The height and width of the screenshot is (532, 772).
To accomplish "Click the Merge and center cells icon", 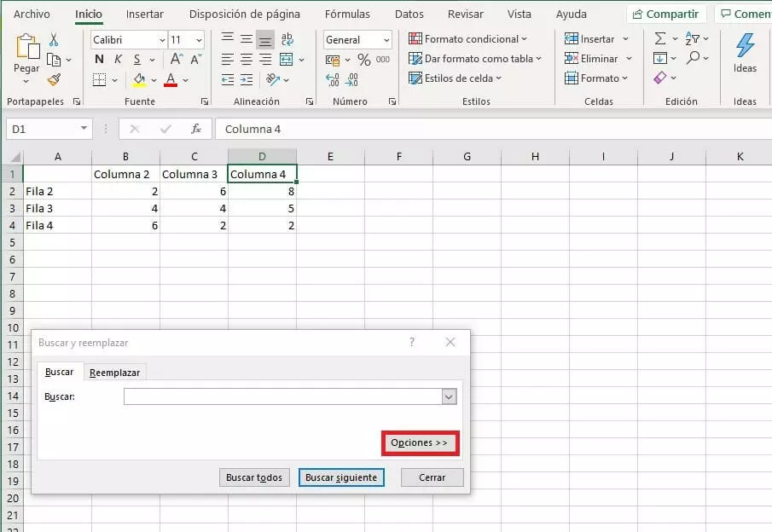I will (x=286, y=59).
